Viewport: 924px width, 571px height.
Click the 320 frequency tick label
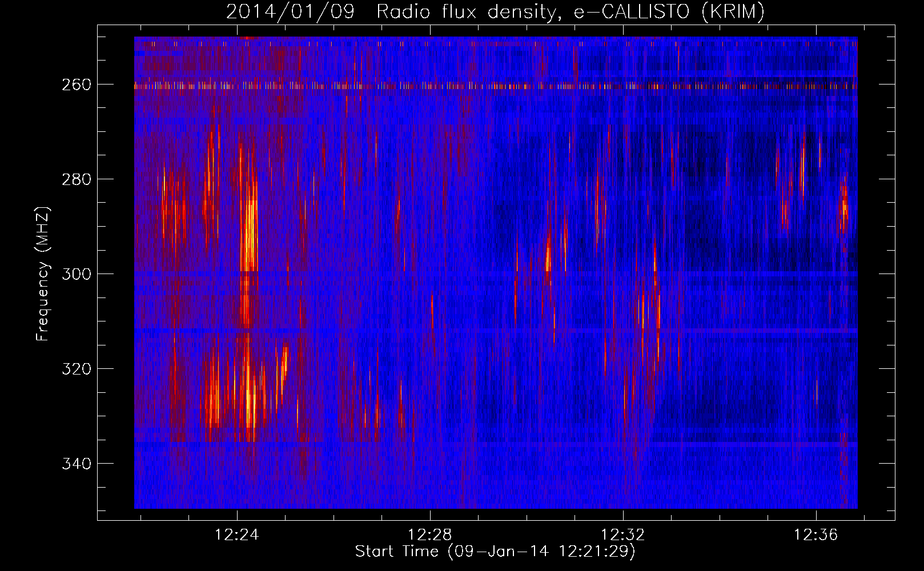77,369
